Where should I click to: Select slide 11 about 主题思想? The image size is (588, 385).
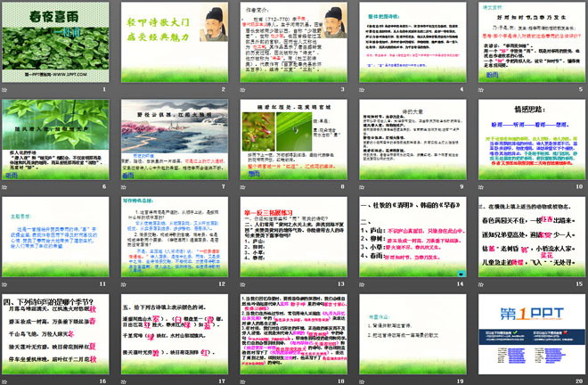point(58,233)
